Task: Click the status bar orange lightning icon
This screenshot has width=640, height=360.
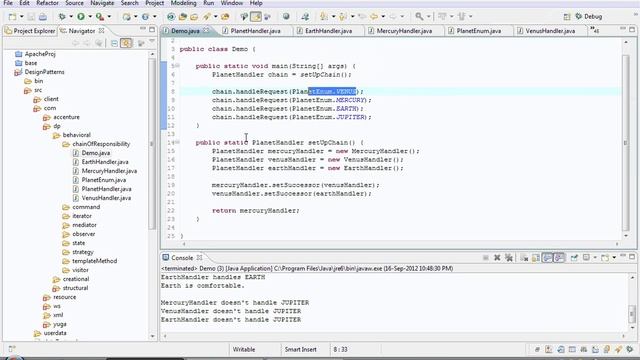Action: [618, 349]
